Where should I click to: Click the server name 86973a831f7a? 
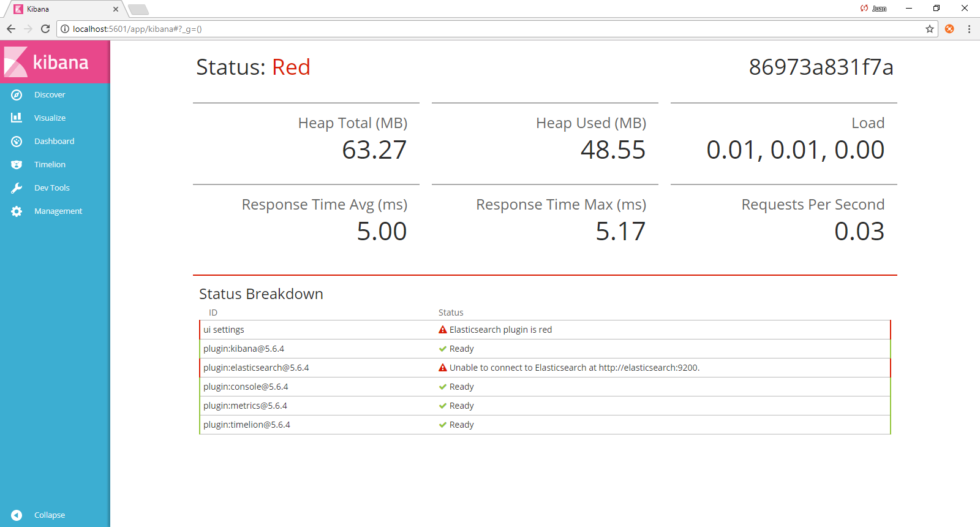click(821, 67)
